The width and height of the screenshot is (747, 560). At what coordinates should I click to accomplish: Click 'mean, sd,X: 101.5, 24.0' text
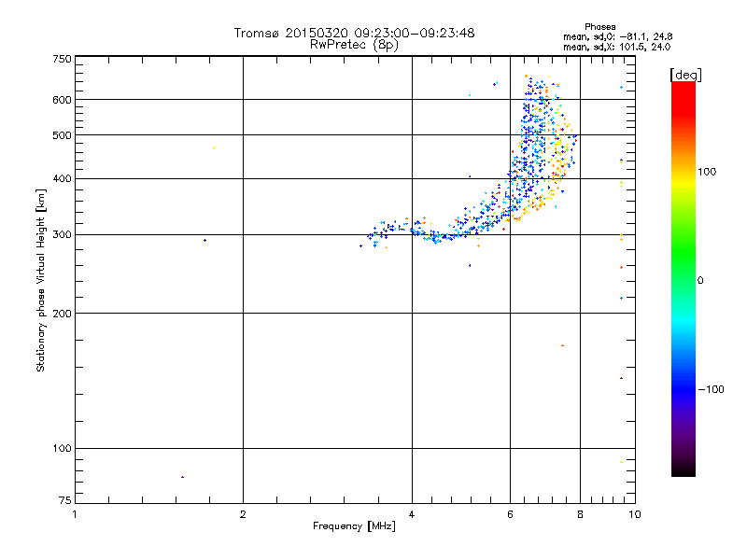[x=617, y=47]
